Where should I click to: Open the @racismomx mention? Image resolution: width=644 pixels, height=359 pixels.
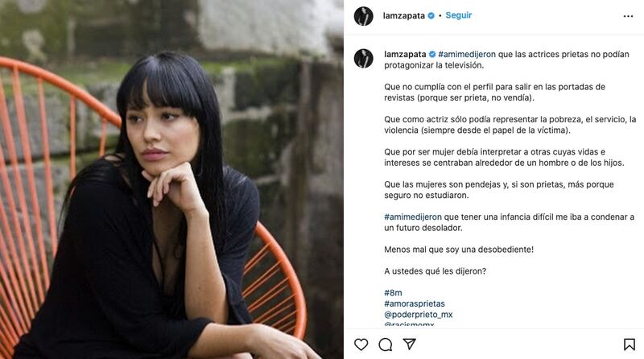click(x=409, y=324)
